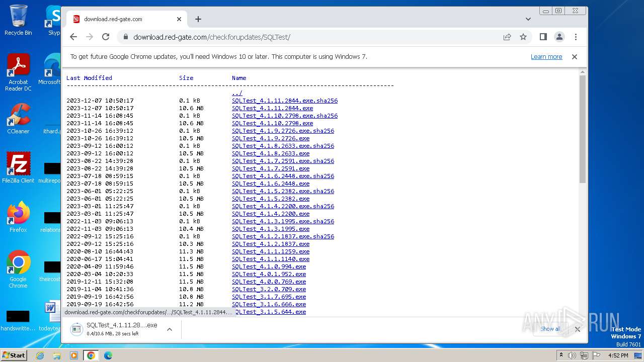Open Microsoft Edge from taskbar
Viewport: 644px width, 362px height.
[108, 355]
